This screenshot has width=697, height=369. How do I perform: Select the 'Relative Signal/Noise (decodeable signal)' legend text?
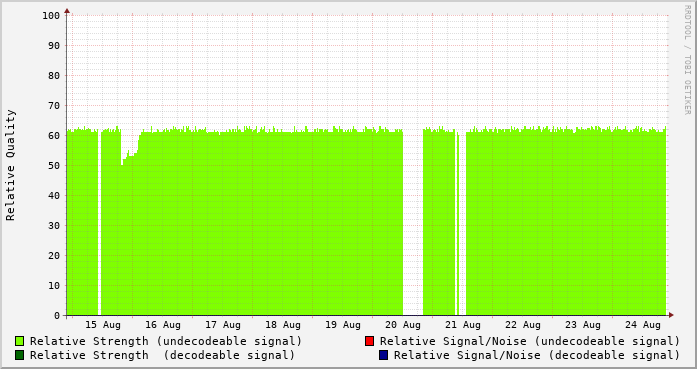(x=537, y=355)
